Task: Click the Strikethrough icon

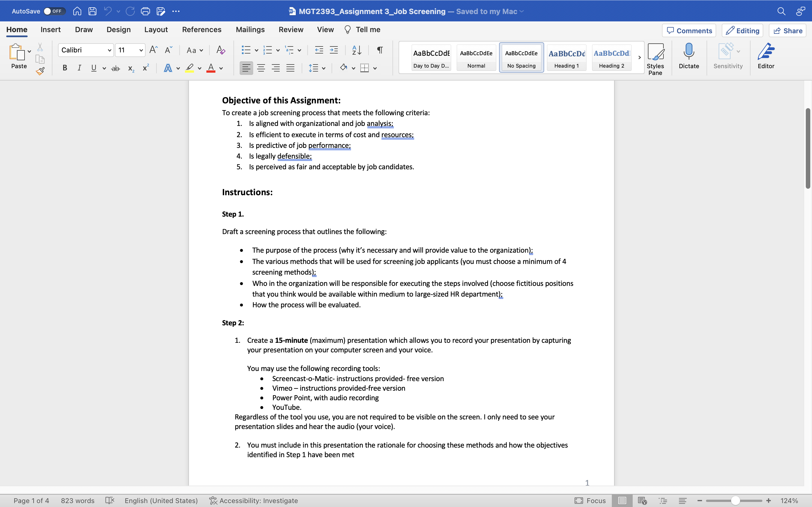Action: 115,68
